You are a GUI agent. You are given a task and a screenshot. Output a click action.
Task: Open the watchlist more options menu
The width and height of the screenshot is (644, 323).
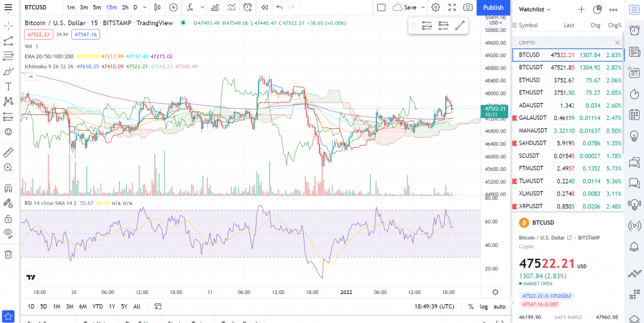(x=614, y=9)
